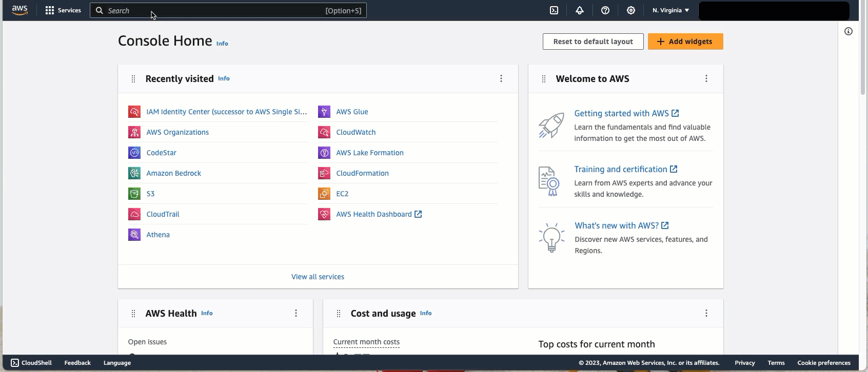Expand the N. Virginia region dropdown

point(670,10)
